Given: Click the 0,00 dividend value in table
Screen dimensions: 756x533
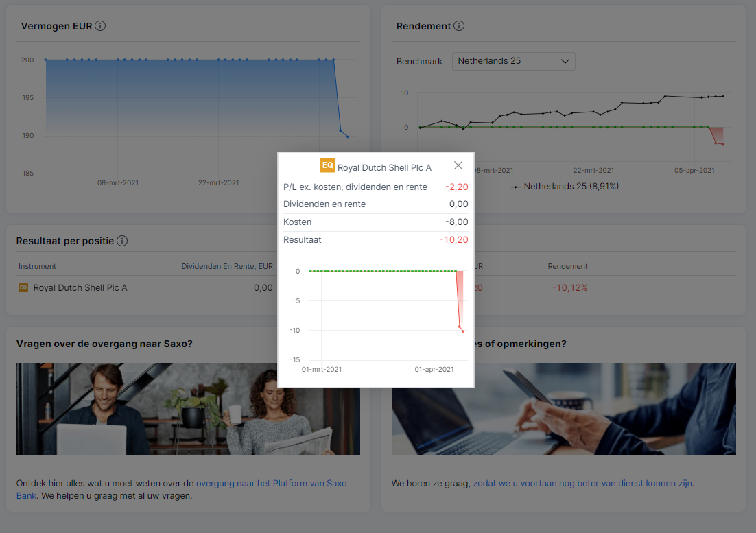Looking at the screenshot, I should click(263, 287).
